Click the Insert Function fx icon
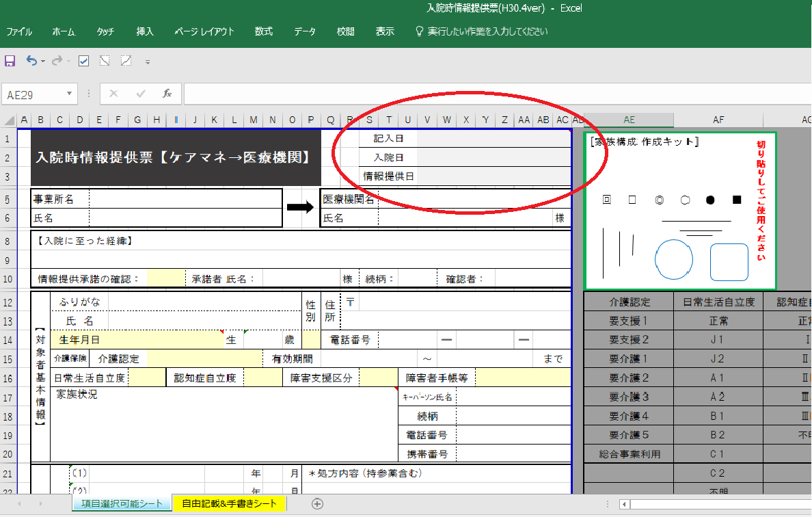 (x=167, y=94)
